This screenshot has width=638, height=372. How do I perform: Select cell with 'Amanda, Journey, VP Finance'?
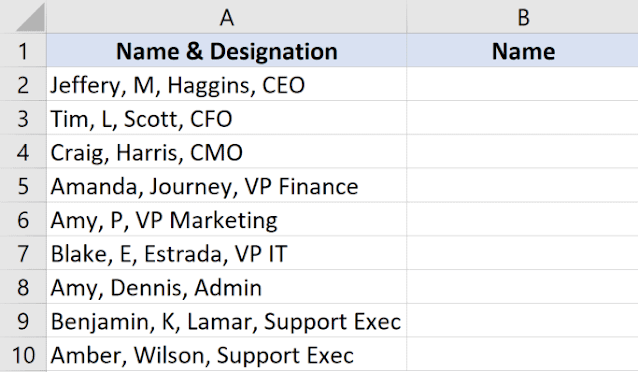point(227,186)
